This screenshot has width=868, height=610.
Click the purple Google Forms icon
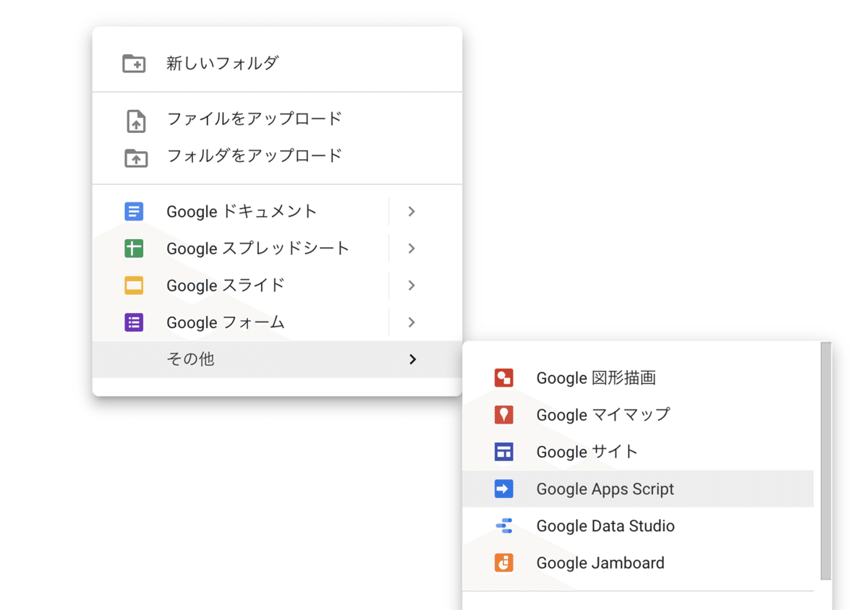134,322
